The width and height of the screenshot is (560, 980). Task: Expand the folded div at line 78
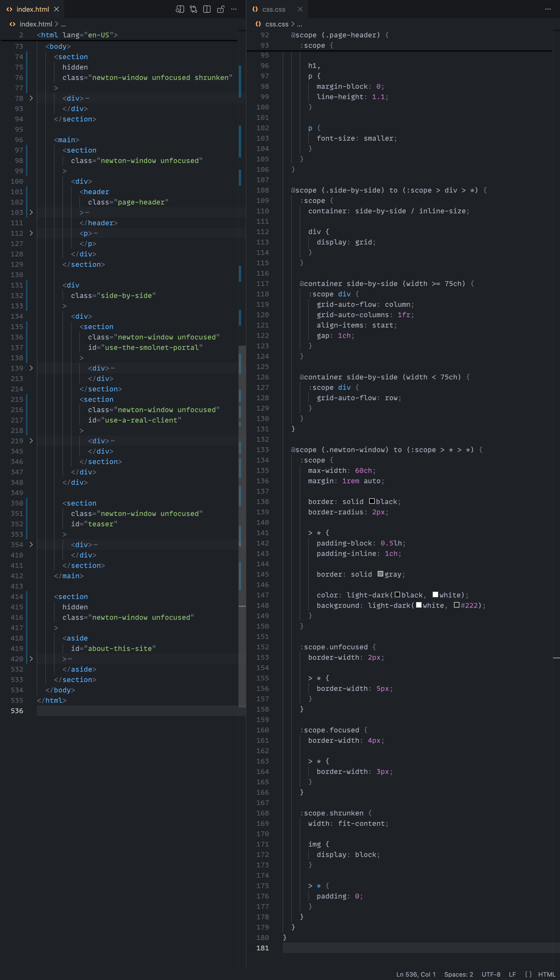(x=31, y=98)
